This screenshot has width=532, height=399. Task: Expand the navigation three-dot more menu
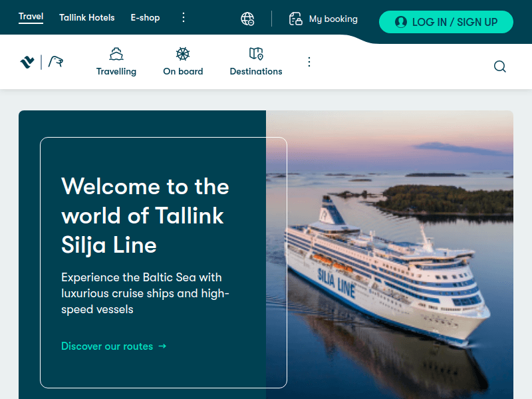click(x=309, y=61)
